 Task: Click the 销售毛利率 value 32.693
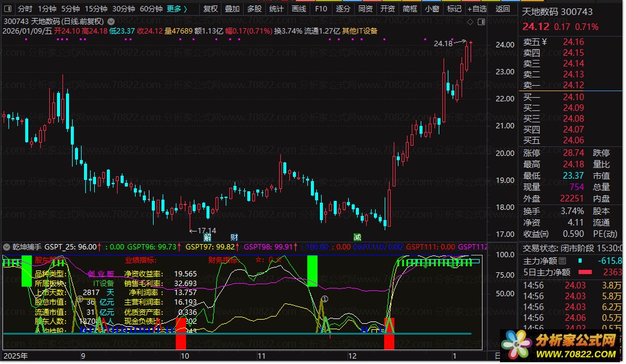click(x=185, y=284)
